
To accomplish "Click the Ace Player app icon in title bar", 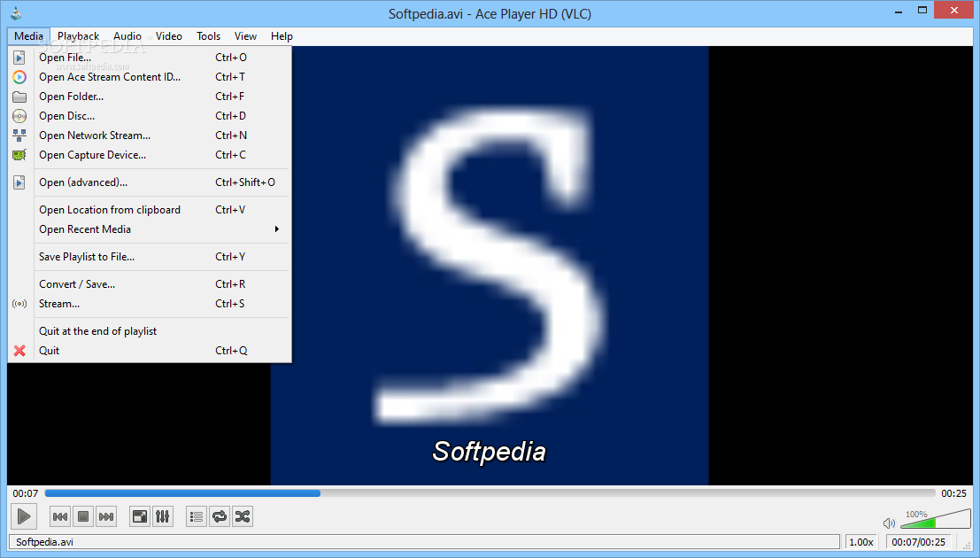I will pos(16,12).
